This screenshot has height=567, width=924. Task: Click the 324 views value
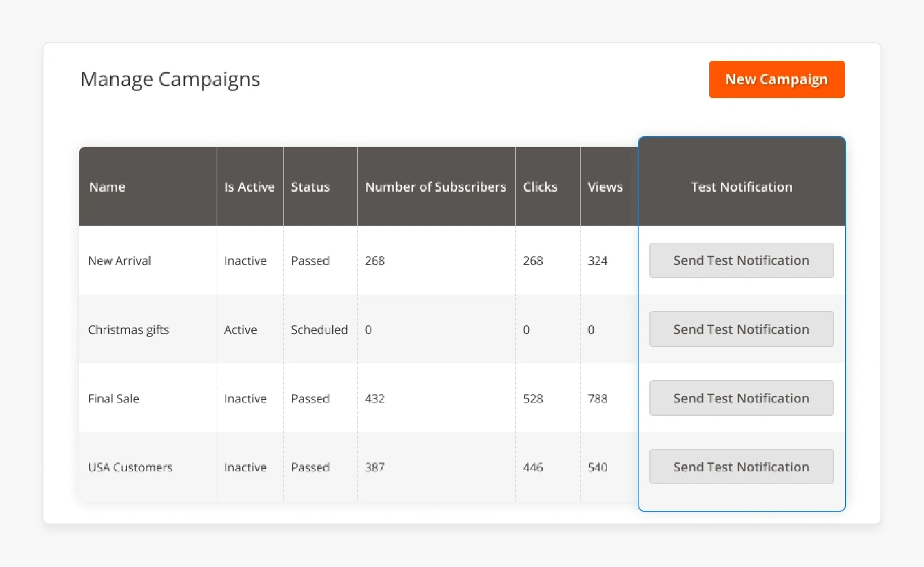click(598, 261)
